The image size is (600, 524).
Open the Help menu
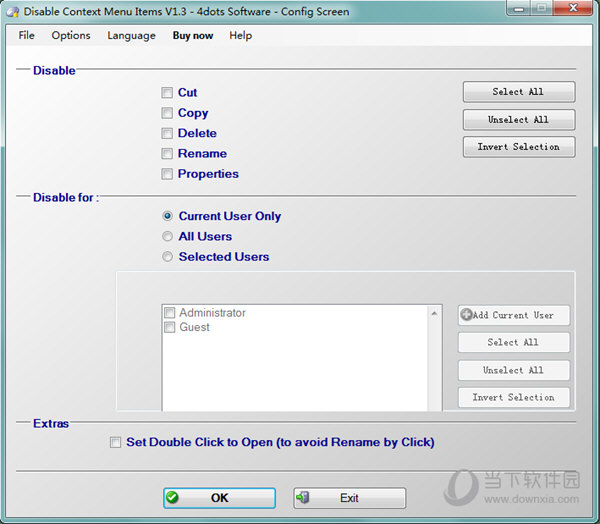point(241,35)
